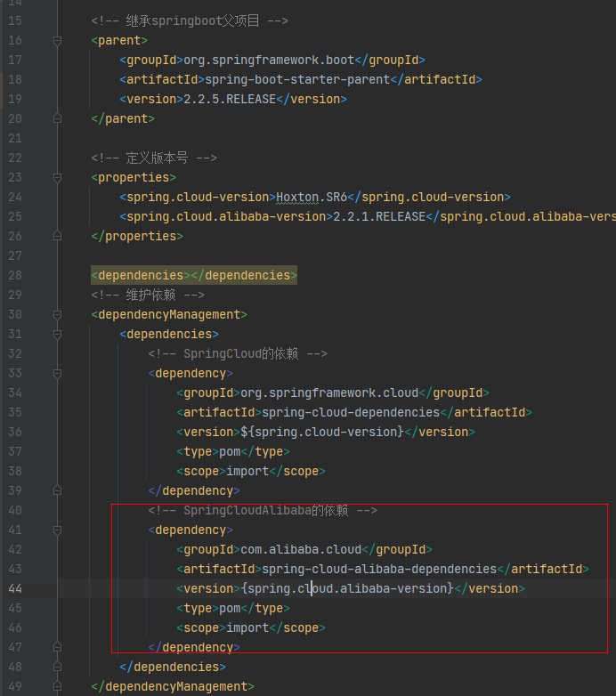Click org.springframework.boot groupId text

tap(269, 60)
